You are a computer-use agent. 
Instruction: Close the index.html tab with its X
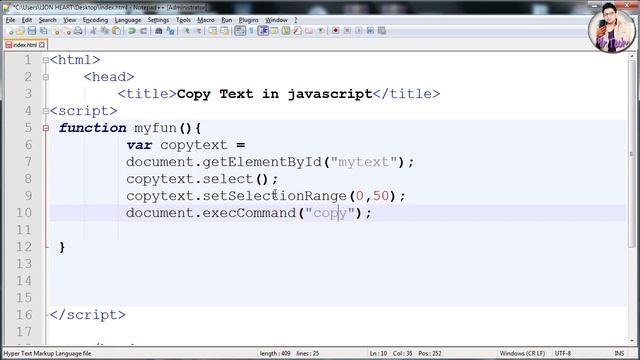pos(42,45)
